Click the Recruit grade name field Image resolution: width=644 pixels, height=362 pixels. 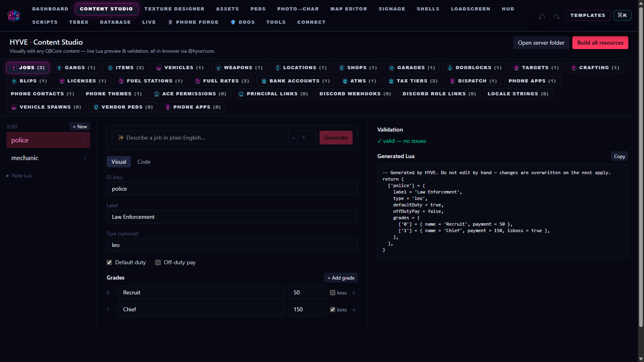click(x=201, y=292)
